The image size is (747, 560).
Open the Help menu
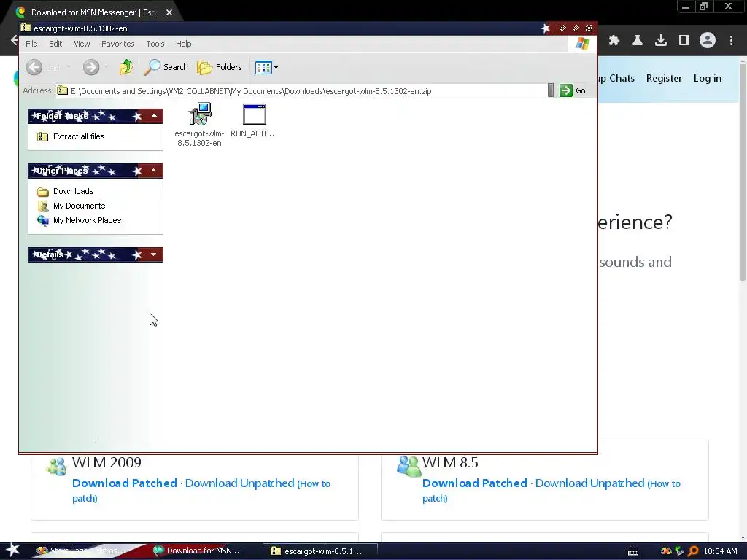pyautogui.click(x=183, y=44)
